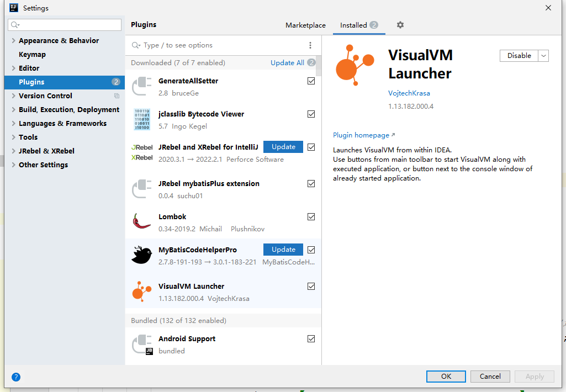566x392 pixels.
Task: Uncheck the VisualVM Launcher checkbox
Action: click(x=311, y=286)
